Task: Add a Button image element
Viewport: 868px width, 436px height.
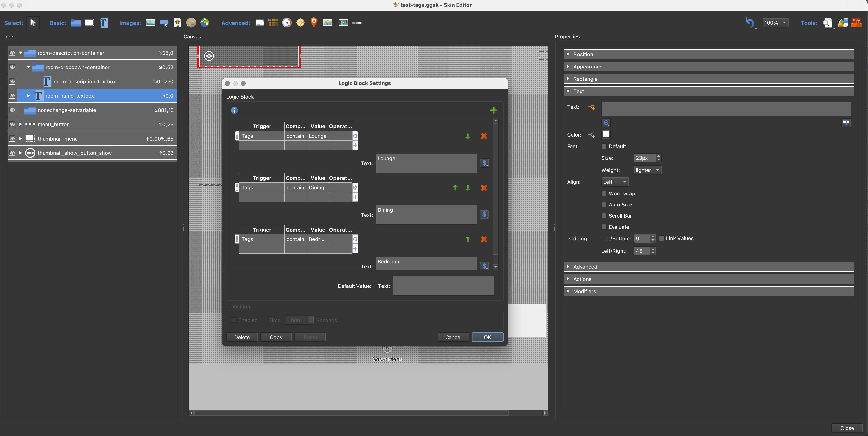Action: [164, 23]
